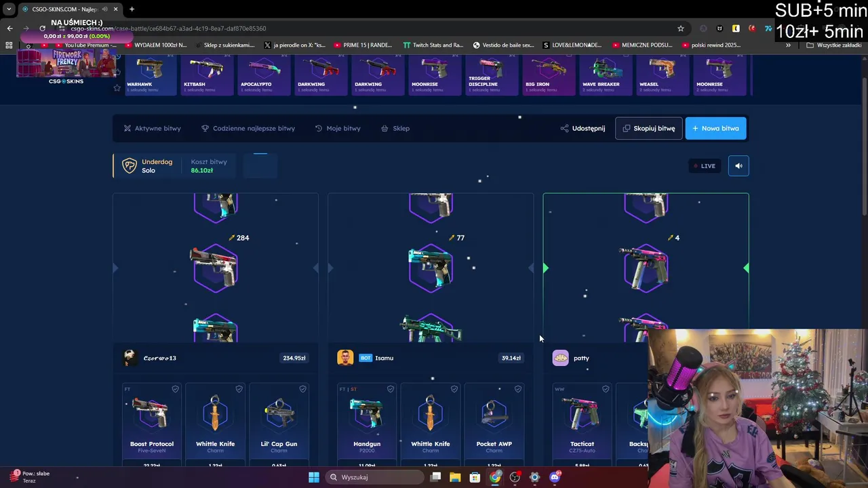Click Isamu's total 39.14zł
The width and height of the screenshot is (868, 488).
click(x=511, y=358)
